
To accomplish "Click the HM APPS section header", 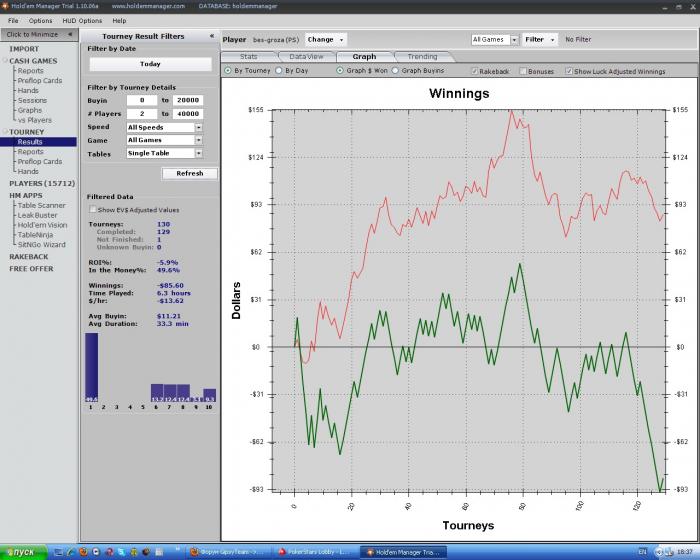I will (x=26, y=196).
